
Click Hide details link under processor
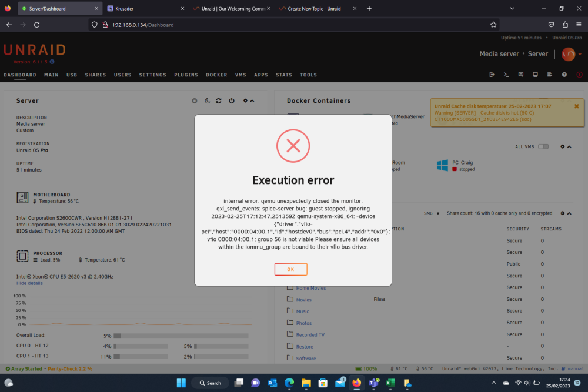(x=29, y=283)
